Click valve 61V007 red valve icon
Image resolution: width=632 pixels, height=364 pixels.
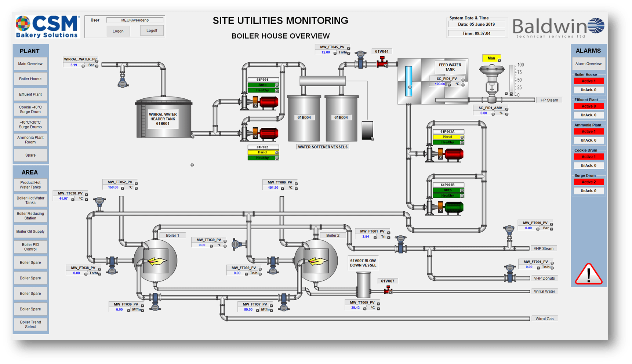tap(388, 290)
